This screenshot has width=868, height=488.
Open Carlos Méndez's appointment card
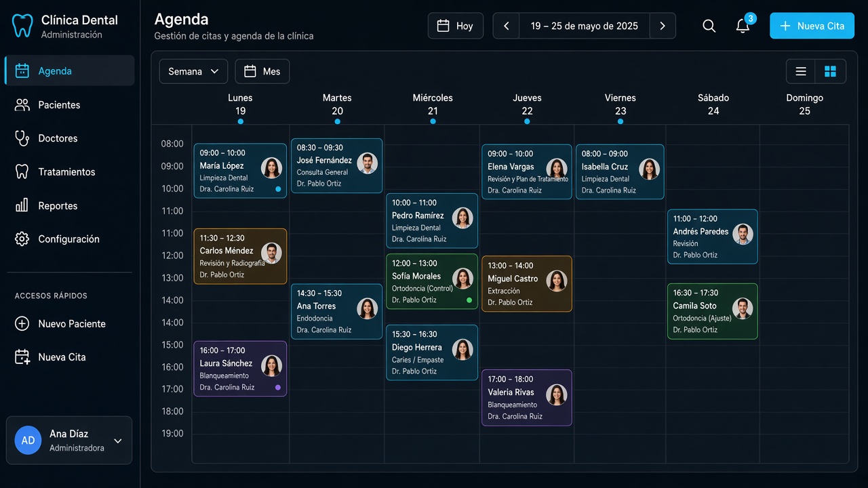240,256
